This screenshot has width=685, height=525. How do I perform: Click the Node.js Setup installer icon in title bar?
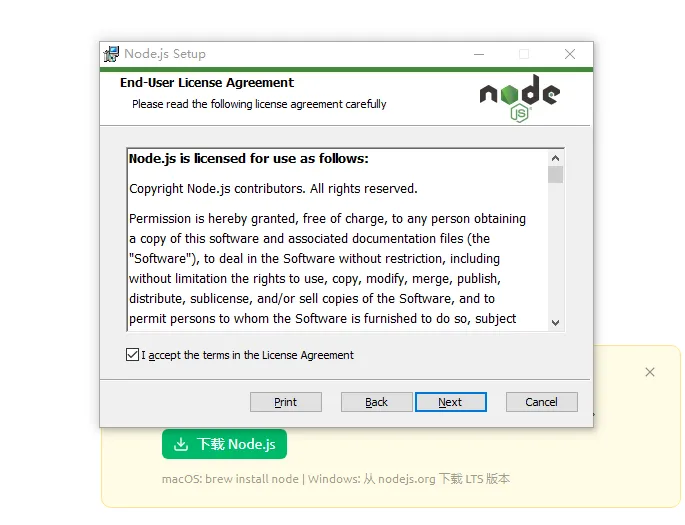tap(111, 54)
